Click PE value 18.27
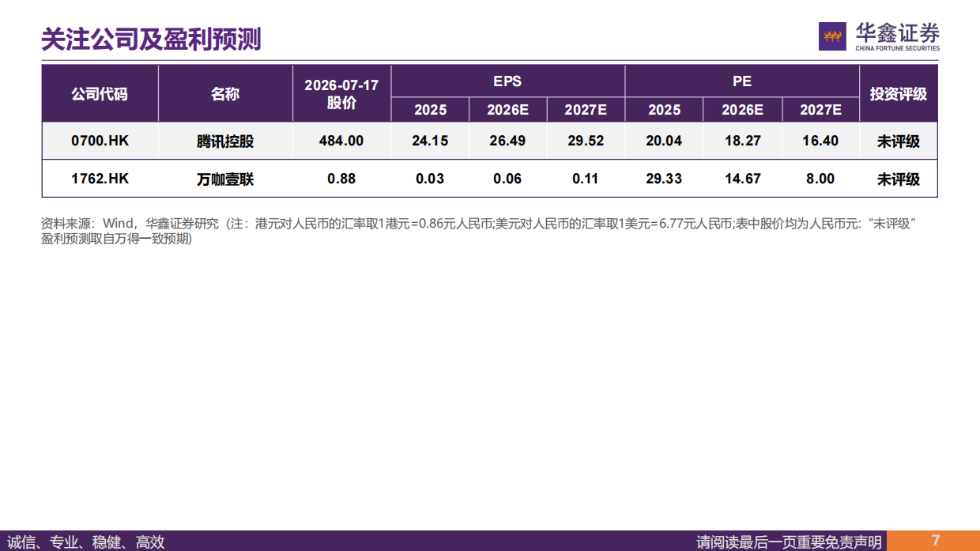 pyautogui.click(x=743, y=141)
